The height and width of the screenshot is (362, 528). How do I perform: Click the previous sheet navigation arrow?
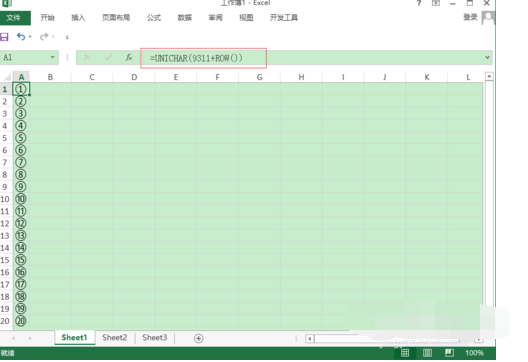coord(14,338)
